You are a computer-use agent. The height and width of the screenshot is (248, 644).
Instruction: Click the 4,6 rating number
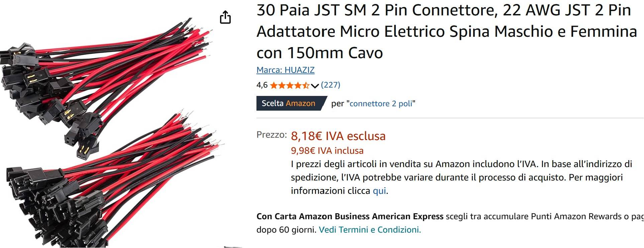(262, 85)
